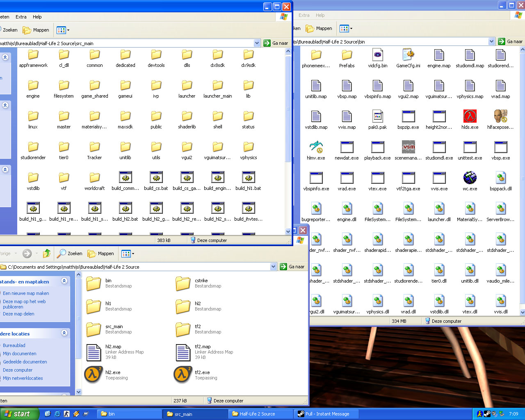Open engine.map file in bin window
The image size is (525, 420).
[x=439, y=55]
